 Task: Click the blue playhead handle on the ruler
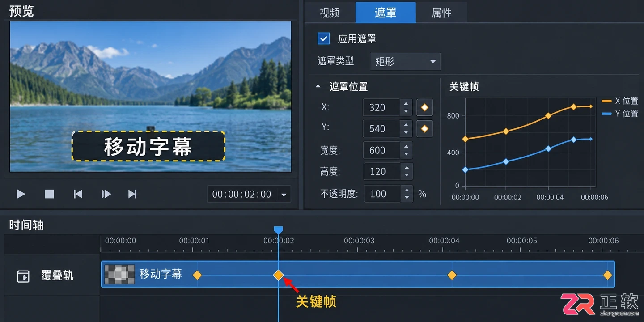pyautogui.click(x=278, y=230)
